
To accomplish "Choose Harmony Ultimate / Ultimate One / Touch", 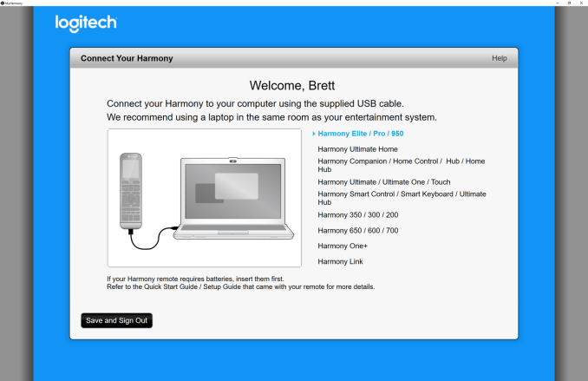I will pos(384,182).
